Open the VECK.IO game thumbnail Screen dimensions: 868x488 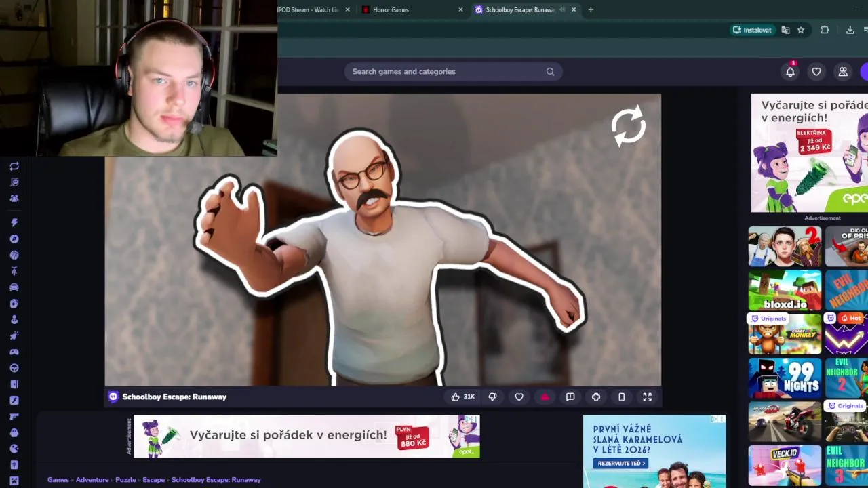[785, 465]
